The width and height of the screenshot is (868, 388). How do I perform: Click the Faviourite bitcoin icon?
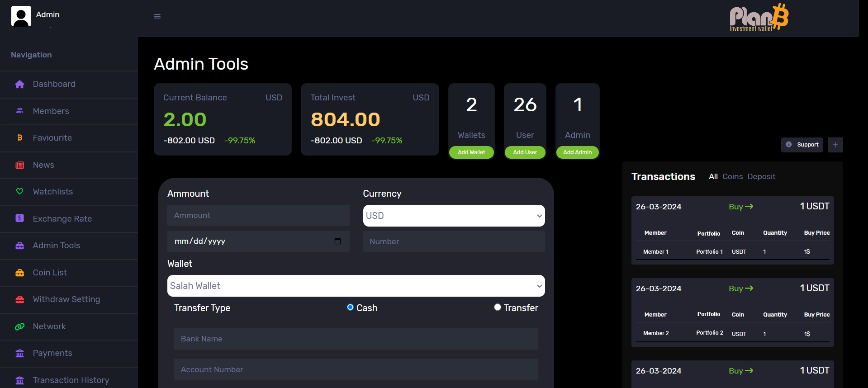click(19, 137)
